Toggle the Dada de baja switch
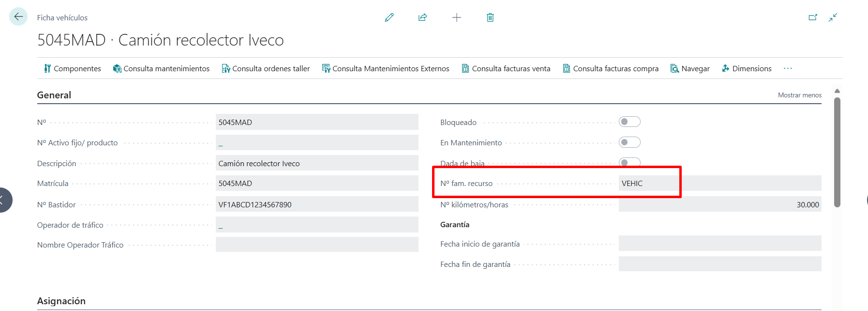Viewport: 868px width, 311px height. point(629,162)
